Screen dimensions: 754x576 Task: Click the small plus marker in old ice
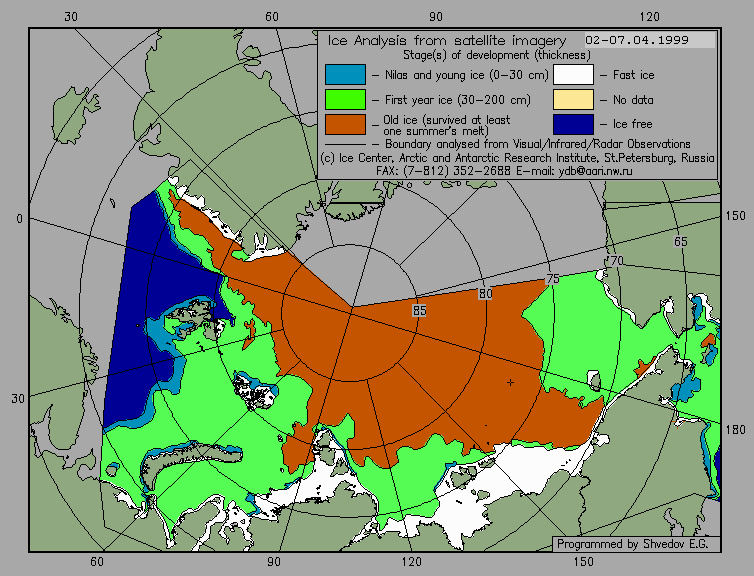click(x=510, y=382)
